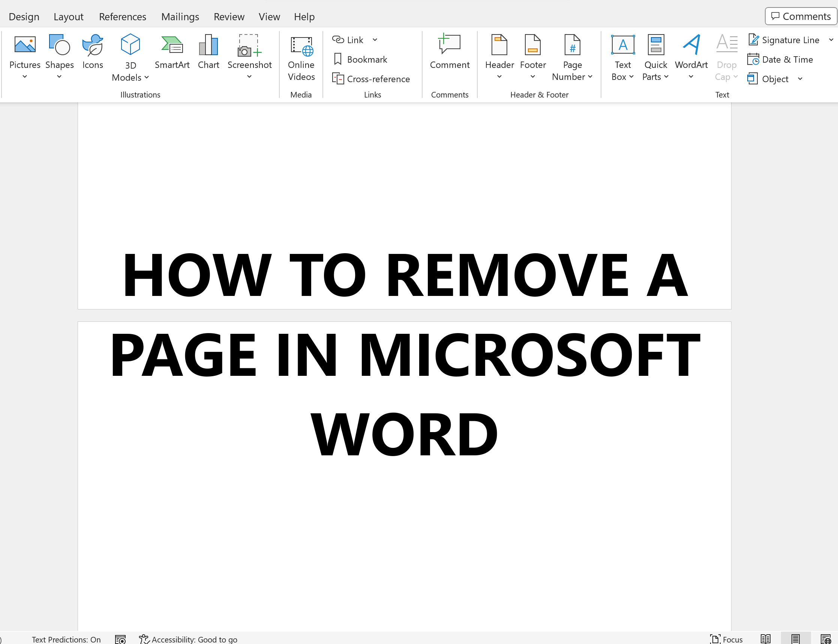This screenshot has width=838, height=644.
Task: Expand the Object dropdown arrow
Action: (800, 79)
